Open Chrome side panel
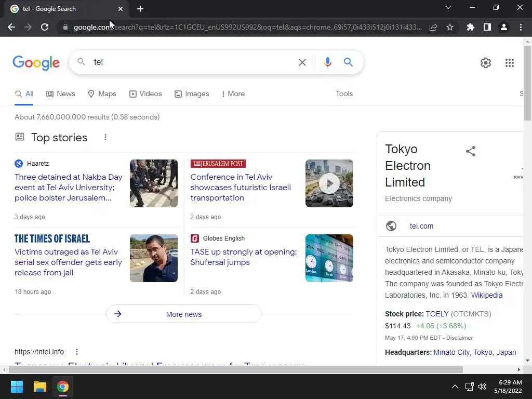 tap(487, 27)
